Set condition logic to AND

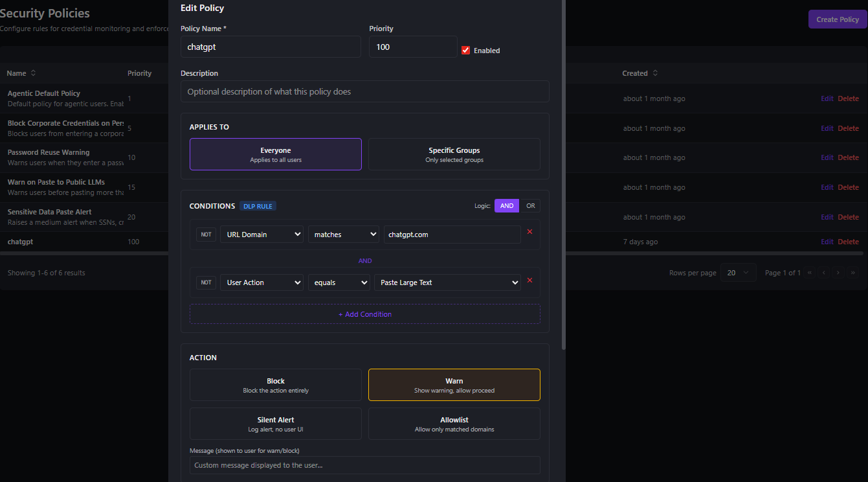(507, 206)
